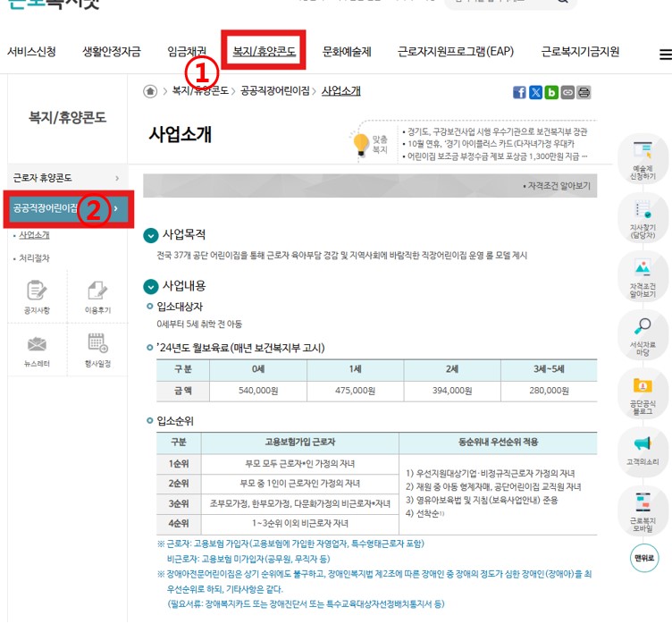Open 지사찾기(담당자) quick menu icon
This screenshot has height=624, width=672.
tap(643, 219)
